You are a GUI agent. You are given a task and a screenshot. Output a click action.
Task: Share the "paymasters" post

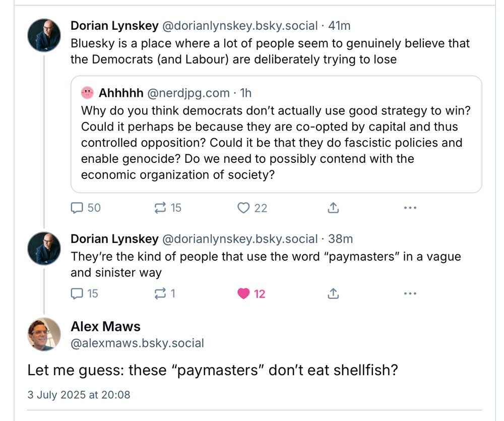point(333,293)
